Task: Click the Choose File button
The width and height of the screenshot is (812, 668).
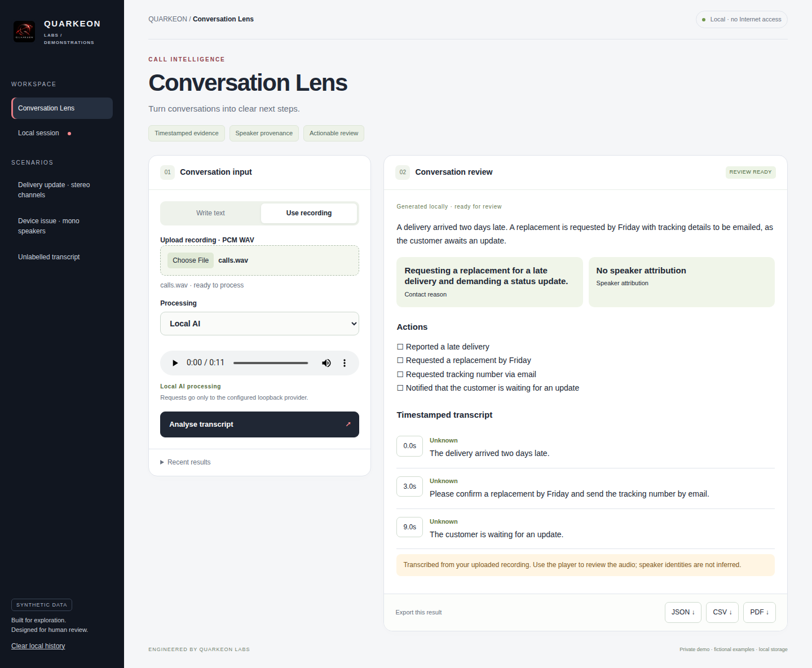Action: coord(191,260)
